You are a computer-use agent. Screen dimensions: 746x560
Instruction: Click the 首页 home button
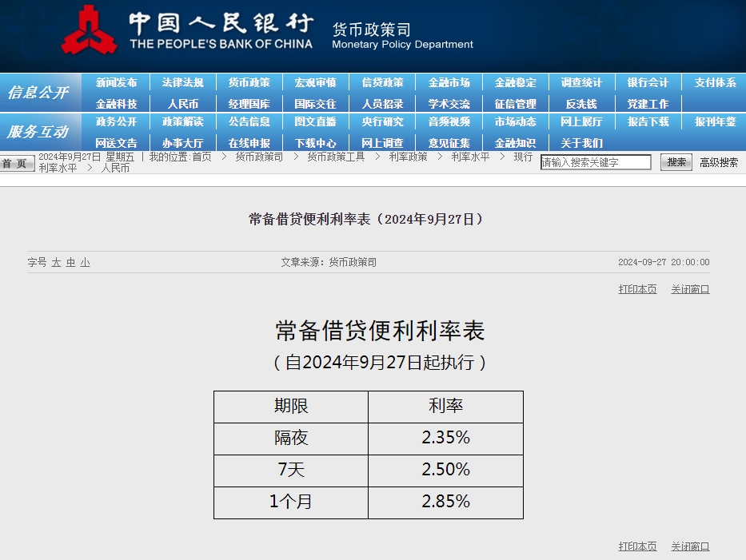coord(17,164)
